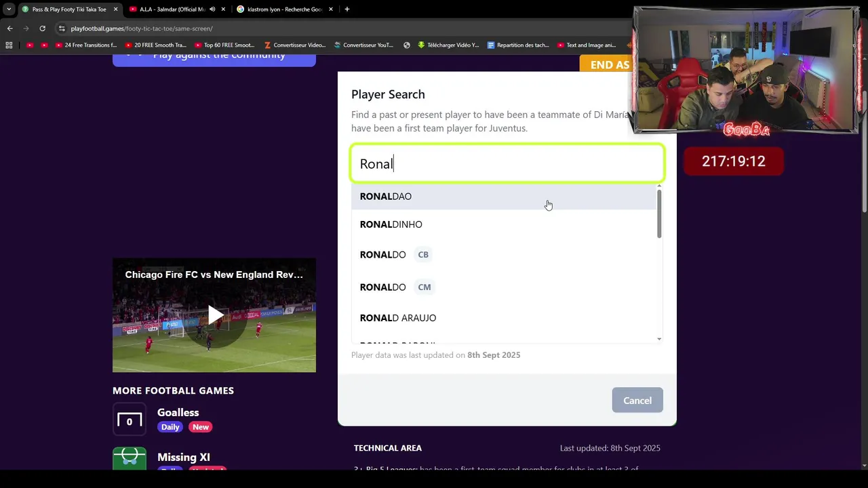
Task: Cancel the player search dialog
Action: [637, 401]
